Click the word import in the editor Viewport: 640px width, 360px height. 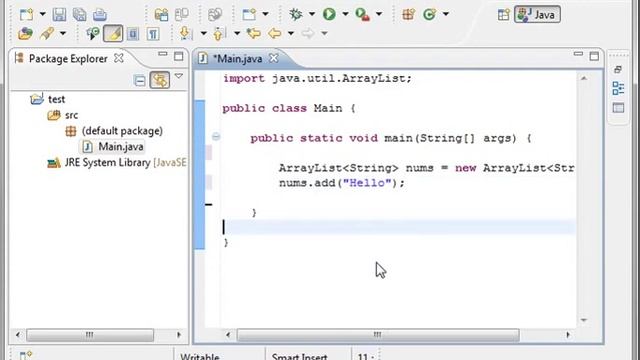point(244,78)
